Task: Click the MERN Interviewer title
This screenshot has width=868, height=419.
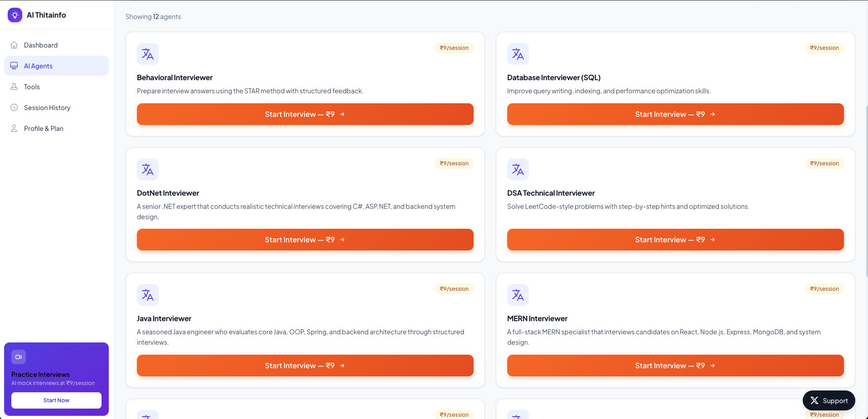Action: (537, 318)
